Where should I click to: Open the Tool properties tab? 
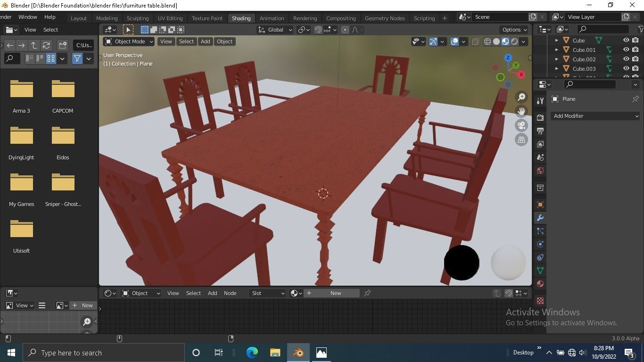coord(540,100)
